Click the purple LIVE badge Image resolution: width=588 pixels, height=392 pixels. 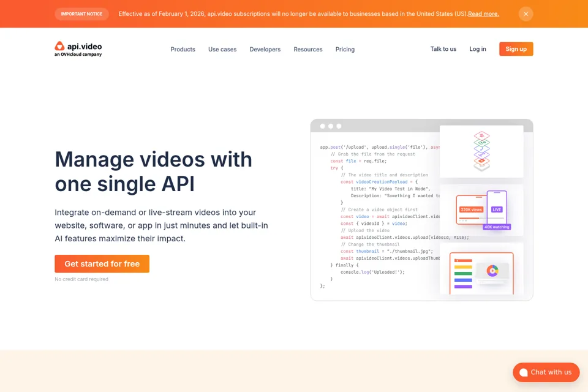[497, 209]
